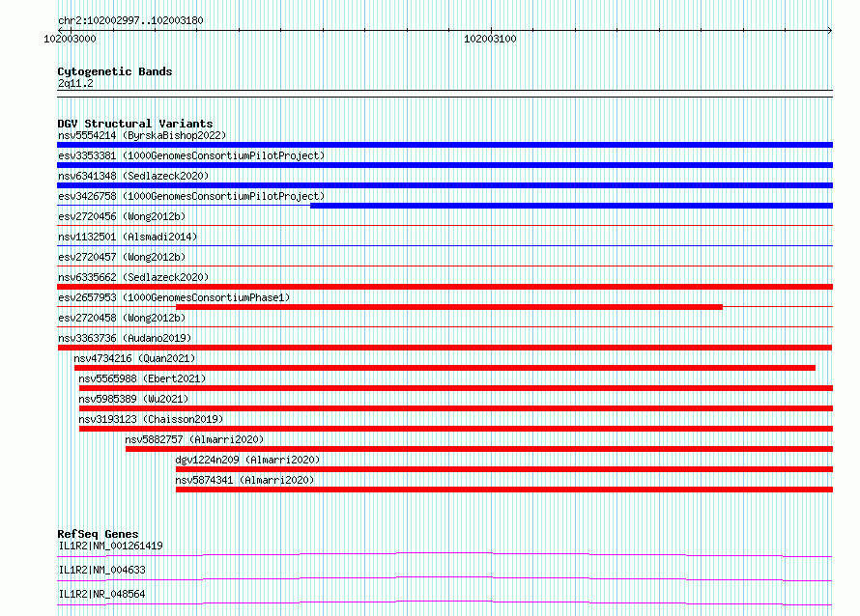Viewport: 860px width, 616px height.
Task: Select esv2720458 (Wong2012b) variant label
Action: tap(122, 318)
